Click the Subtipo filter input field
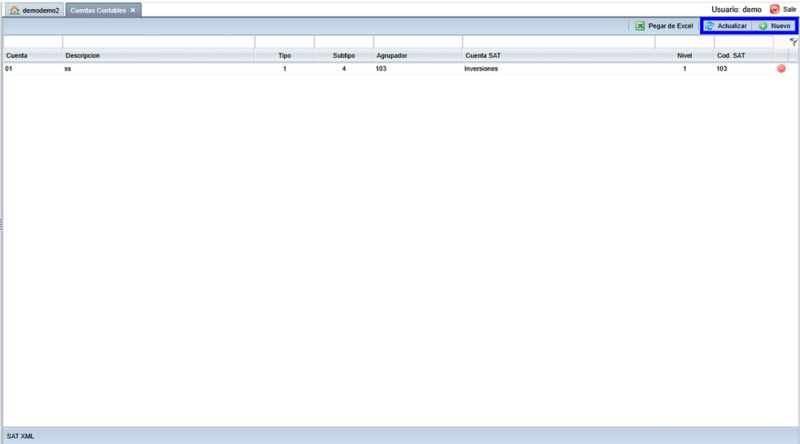 [x=344, y=42]
